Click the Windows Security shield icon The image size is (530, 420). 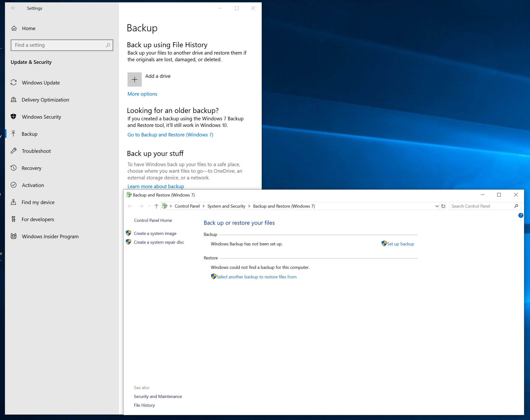pyautogui.click(x=14, y=117)
